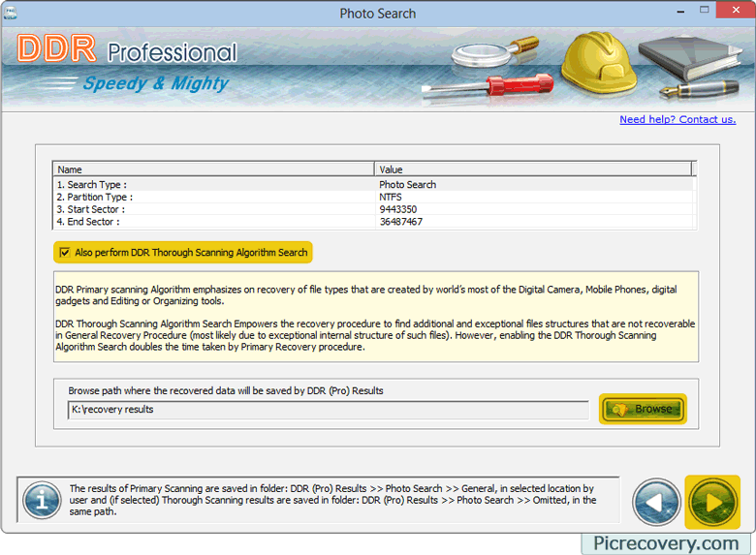Click the 36487467 value

[x=400, y=222]
